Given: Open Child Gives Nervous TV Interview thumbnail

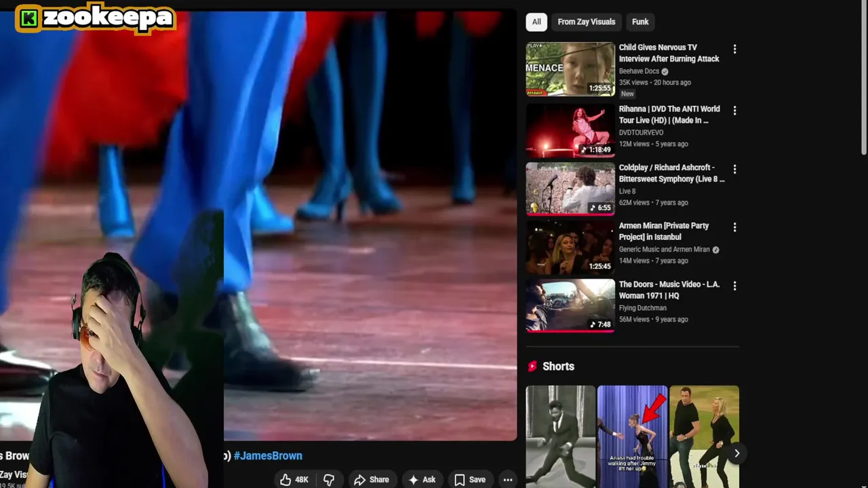Looking at the screenshot, I should pyautogui.click(x=570, y=69).
